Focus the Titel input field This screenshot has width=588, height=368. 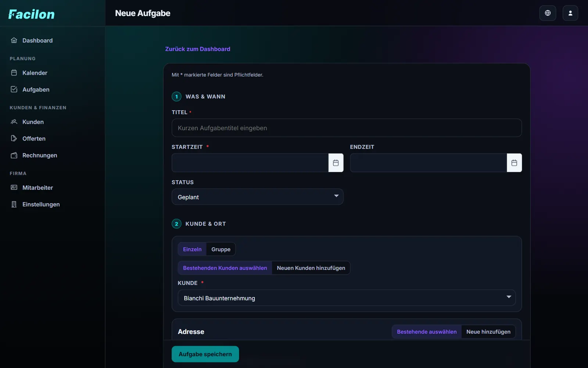click(347, 128)
